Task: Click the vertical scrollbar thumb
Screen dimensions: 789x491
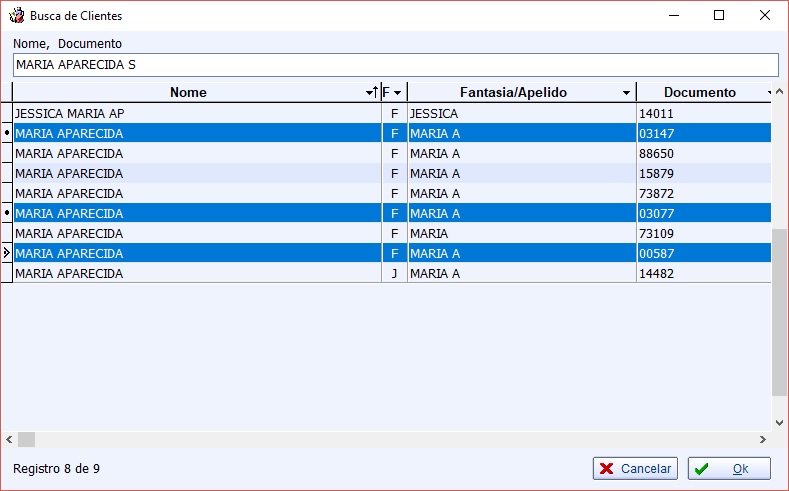Action: (779, 312)
